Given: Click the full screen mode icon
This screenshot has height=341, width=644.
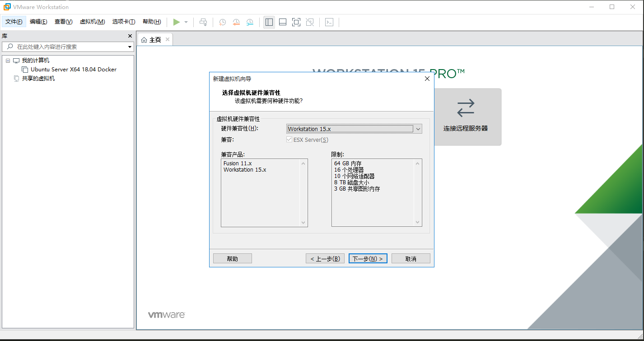Looking at the screenshot, I should pos(296,22).
